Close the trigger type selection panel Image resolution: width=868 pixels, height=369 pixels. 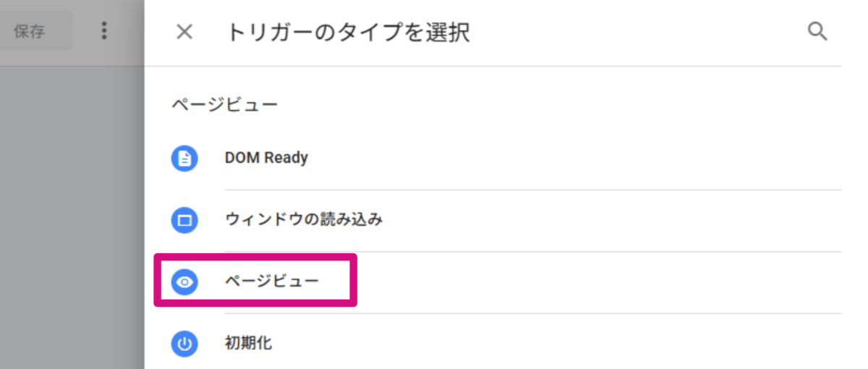point(184,32)
